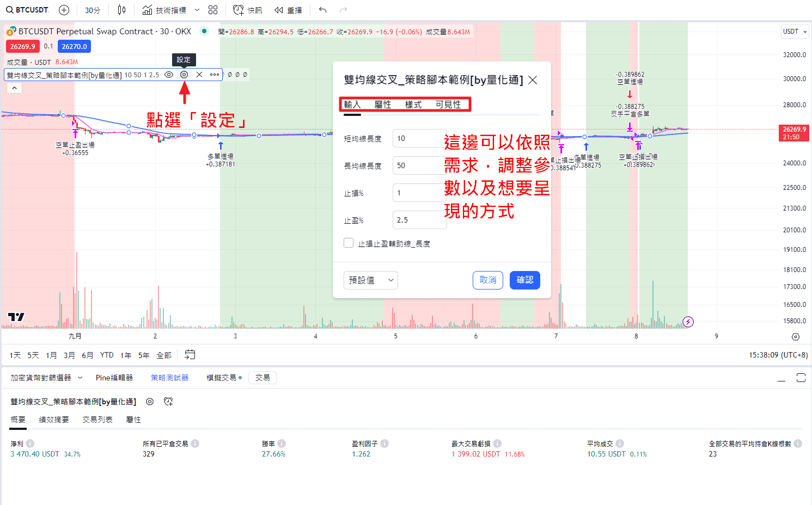Remove strategy from chart legend
This screenshot has width=812, height=505.
(199, 75)
